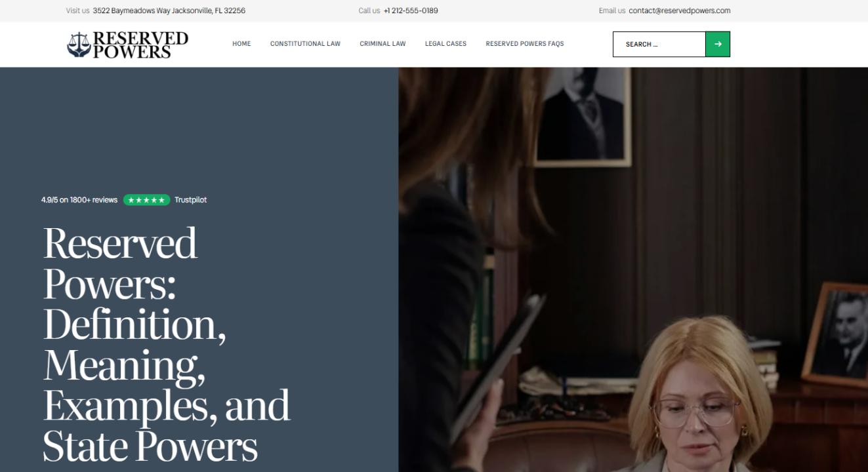Viewport: 868px width, 472px height.
Task: Click the contact@reservedpowers.com email link
Action: (679, 10)
